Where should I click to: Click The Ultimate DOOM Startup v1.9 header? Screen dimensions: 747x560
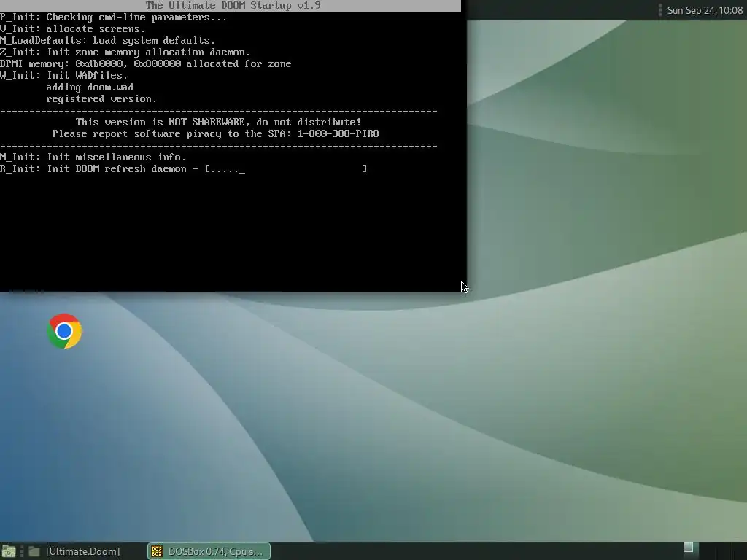tap(233, 6)
